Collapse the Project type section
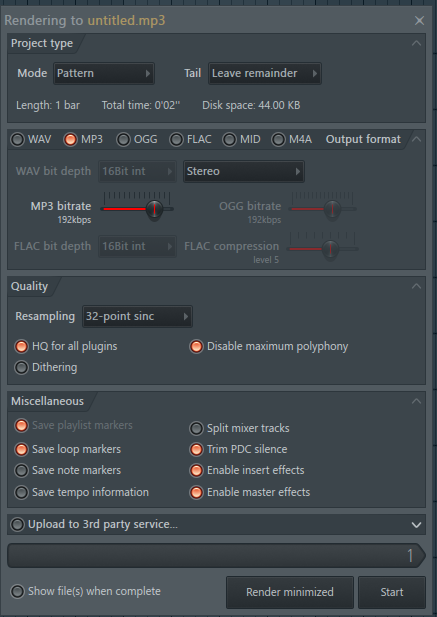The height and width of the screenshot is (617, 437). pos(416,43)
